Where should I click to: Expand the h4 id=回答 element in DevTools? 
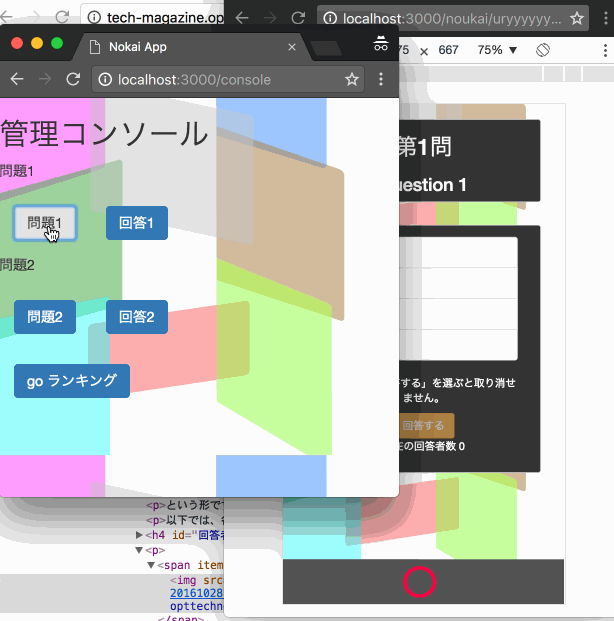139,535
